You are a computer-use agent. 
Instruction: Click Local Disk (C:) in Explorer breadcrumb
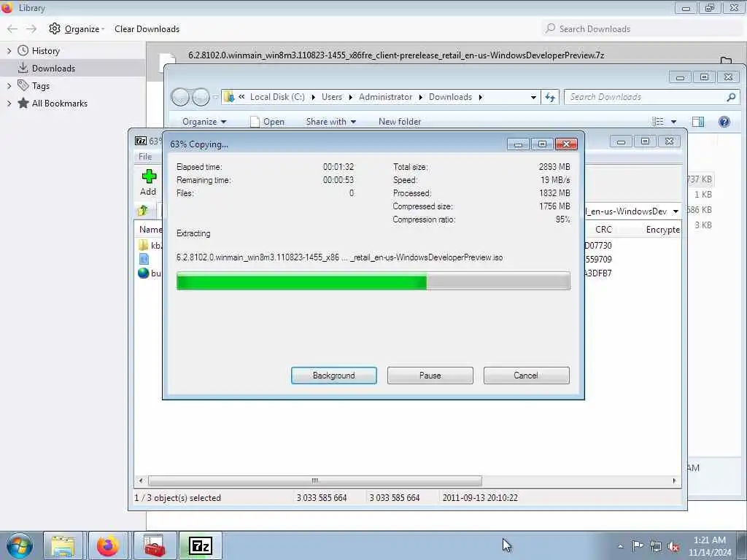point(277,97)
